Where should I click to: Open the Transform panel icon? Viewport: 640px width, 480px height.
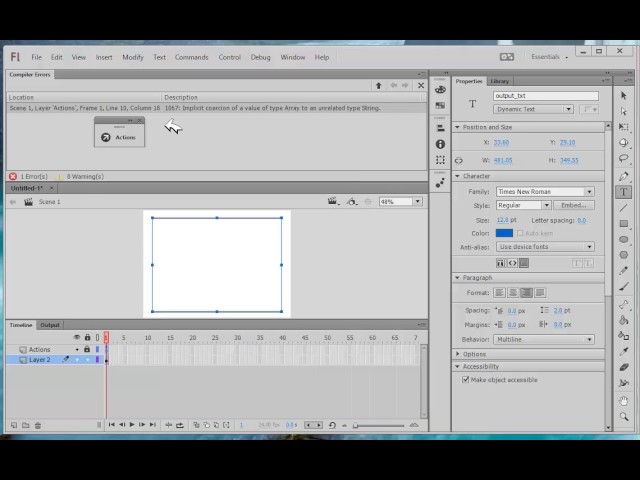pos(440,160)
